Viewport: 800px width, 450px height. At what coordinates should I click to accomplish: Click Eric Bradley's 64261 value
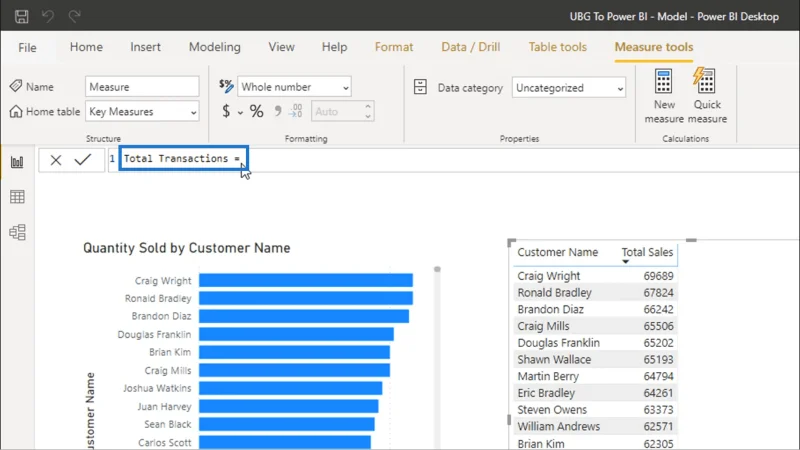click(x=658, y=393)
